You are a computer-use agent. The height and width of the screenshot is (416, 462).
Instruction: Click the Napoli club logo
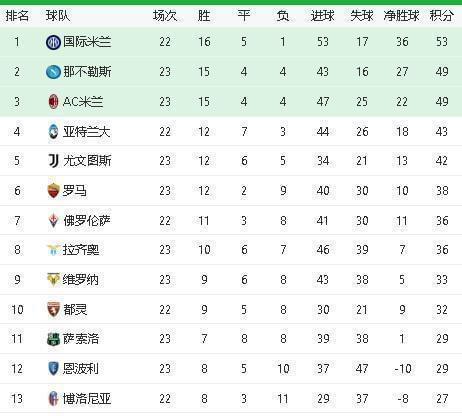click(x=53, y=72)
